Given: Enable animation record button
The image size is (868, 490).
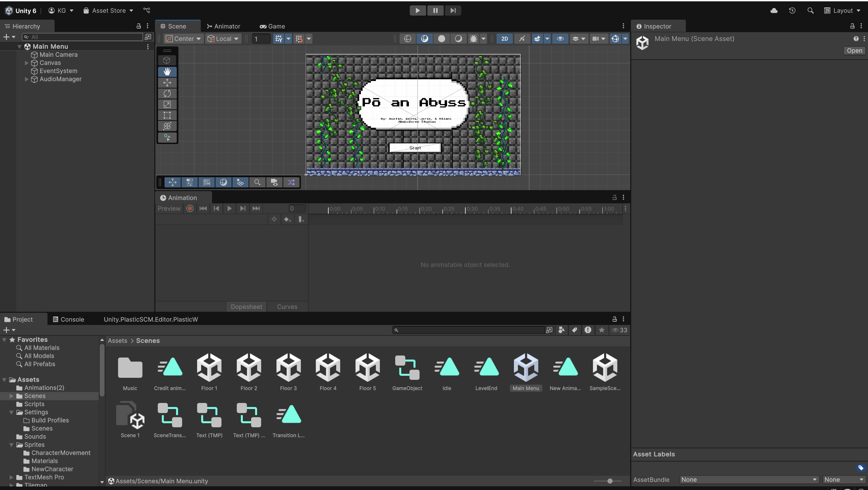Looking at the screenshot, I should (x=190, y=208).
